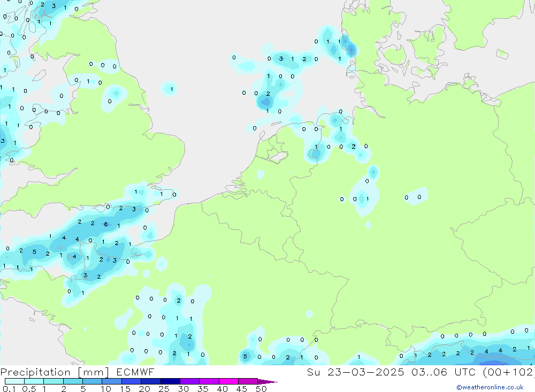Click the '50' legend scale value
535x392 pixels.
[x=261, y=389]
